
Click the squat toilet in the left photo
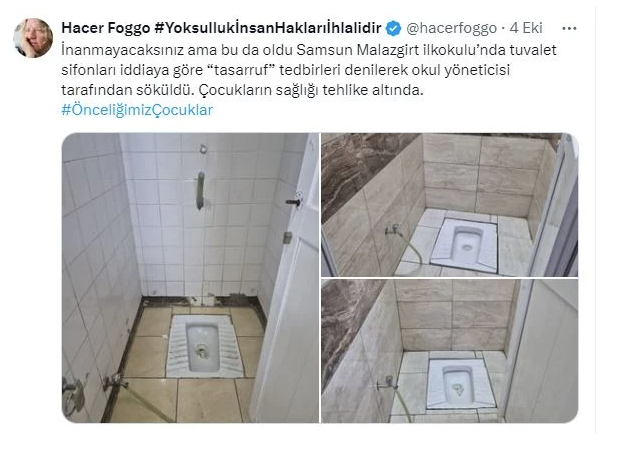pos(204,346)
